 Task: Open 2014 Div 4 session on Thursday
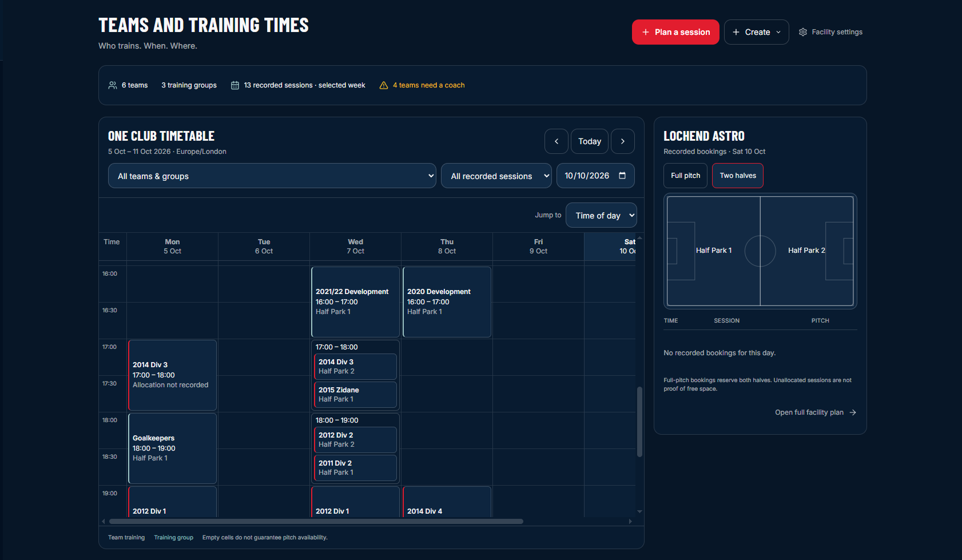click(447, 502)
